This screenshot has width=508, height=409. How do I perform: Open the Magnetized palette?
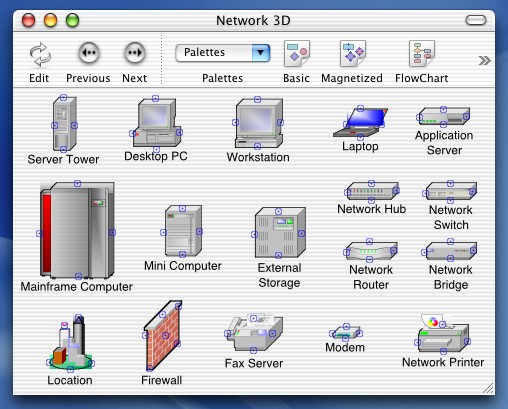click(x=353, y=53)
